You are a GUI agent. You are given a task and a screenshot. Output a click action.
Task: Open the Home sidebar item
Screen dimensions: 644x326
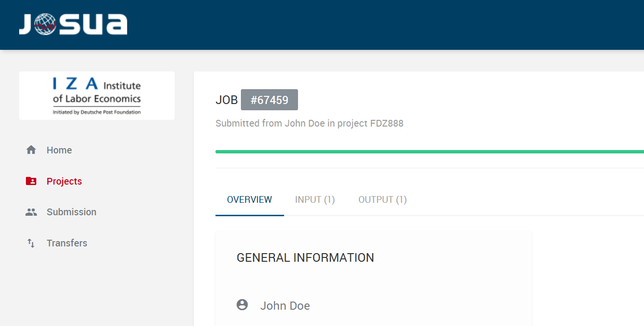point(59,150)
